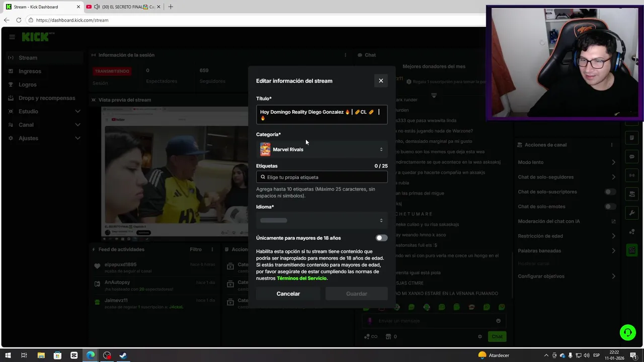The image size is (644, 362).
Task: Select Ingresos in the sidebar
Action: click(44, 71)
